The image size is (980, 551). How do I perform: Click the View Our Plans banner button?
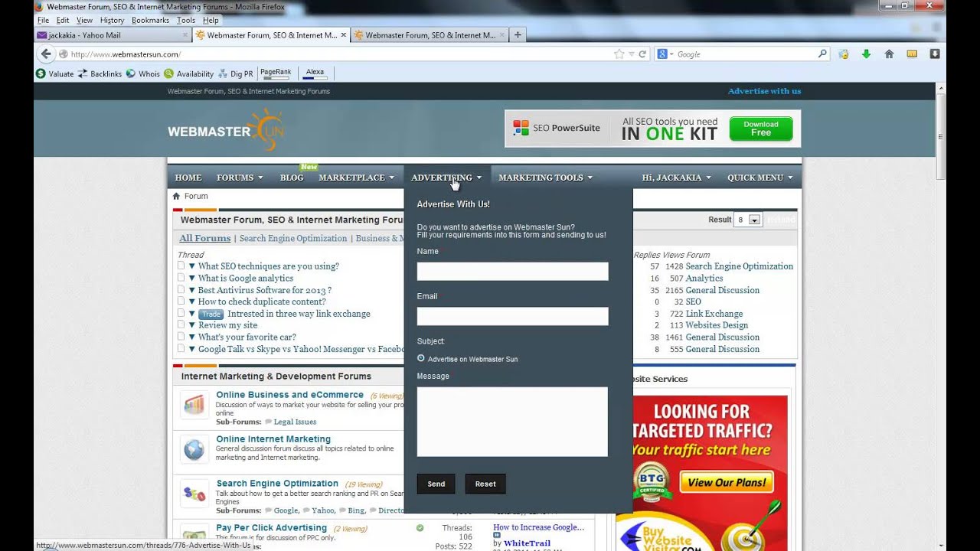726,482
